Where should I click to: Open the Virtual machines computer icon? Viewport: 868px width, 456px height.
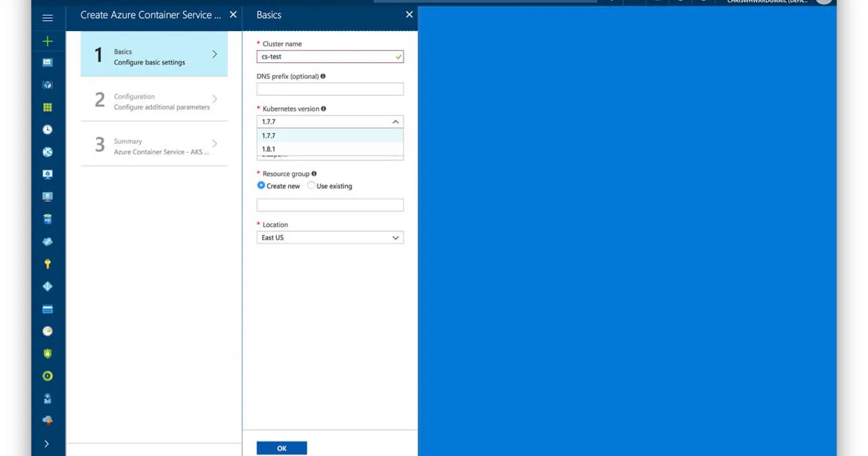click(48, 197)
